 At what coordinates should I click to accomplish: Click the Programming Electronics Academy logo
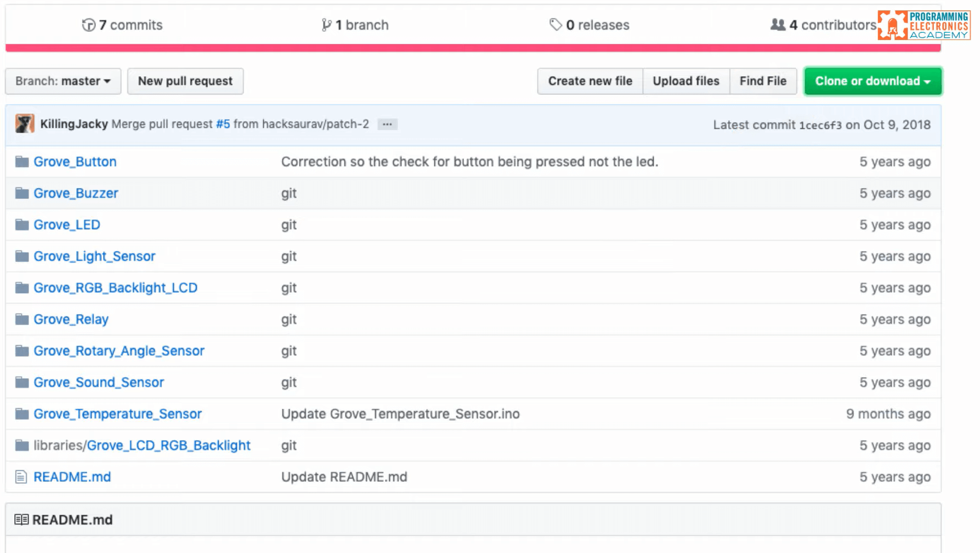(923, 24)
